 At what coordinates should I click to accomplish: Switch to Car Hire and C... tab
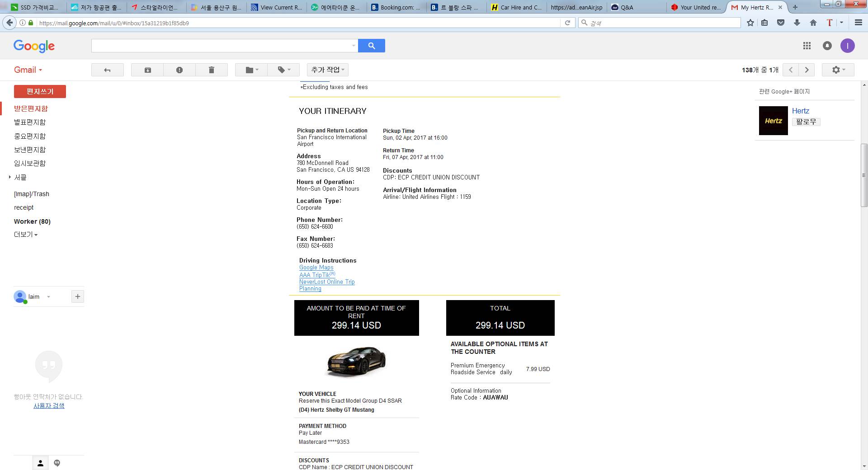pyautogui.click(x=516, y=7)
